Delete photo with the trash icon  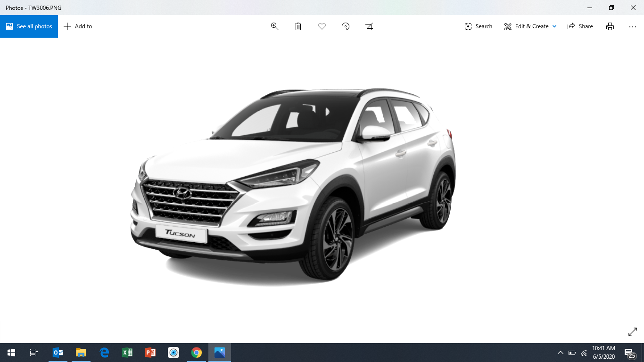pos(298,26)
